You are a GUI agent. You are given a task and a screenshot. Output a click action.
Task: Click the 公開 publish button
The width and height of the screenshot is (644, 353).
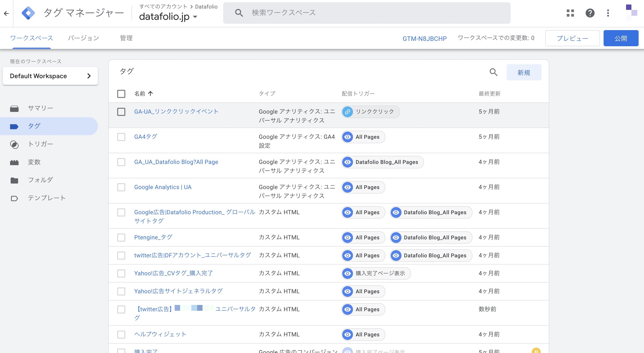click(x=621, y=38)
